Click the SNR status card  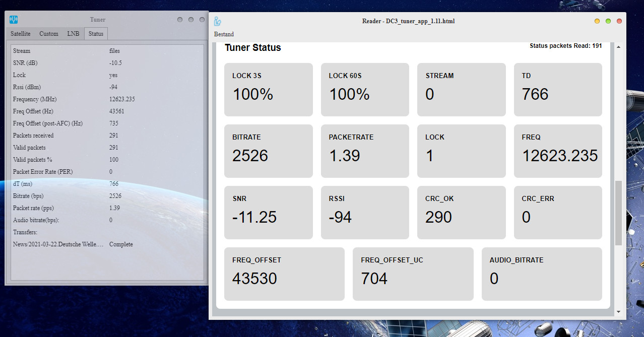[x=268, y=213]
